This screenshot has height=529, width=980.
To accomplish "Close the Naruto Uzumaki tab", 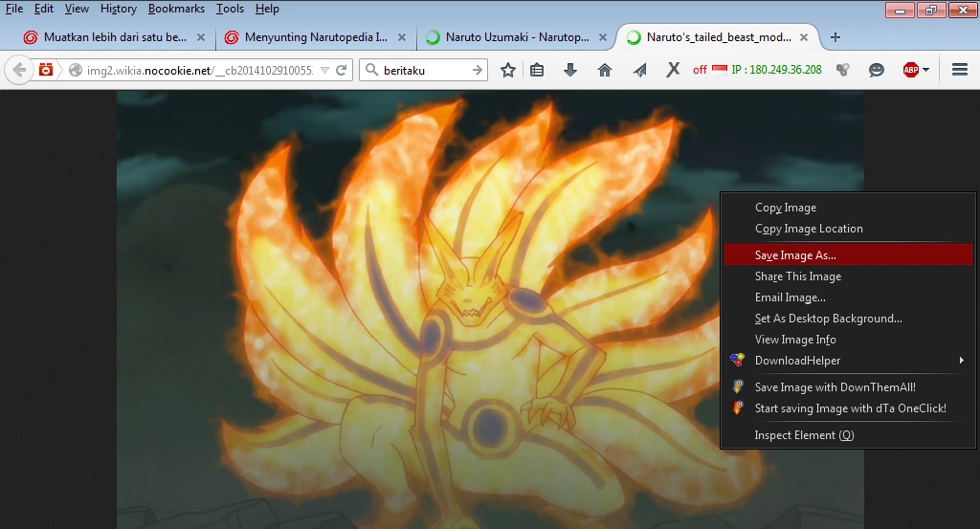I will coord(603,37).
